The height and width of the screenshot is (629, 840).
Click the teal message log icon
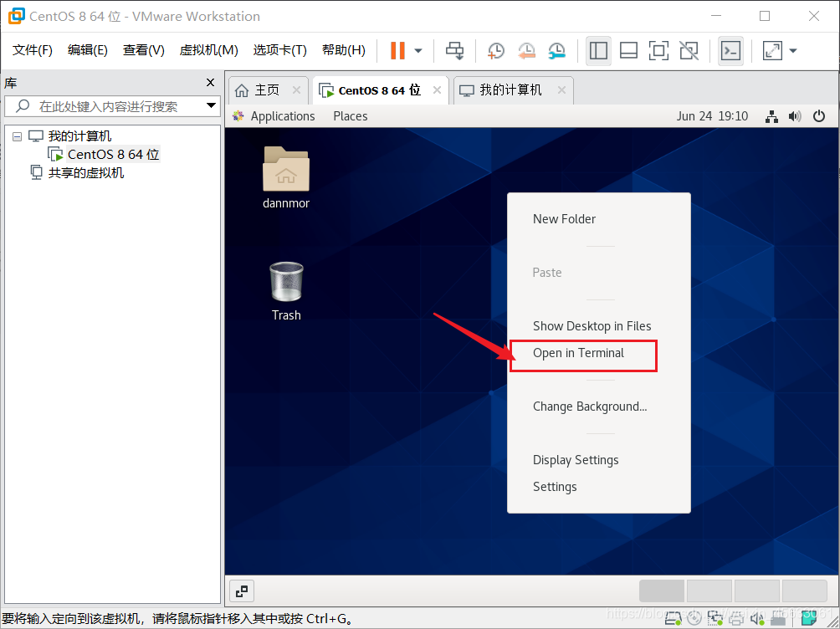(810, 619)
